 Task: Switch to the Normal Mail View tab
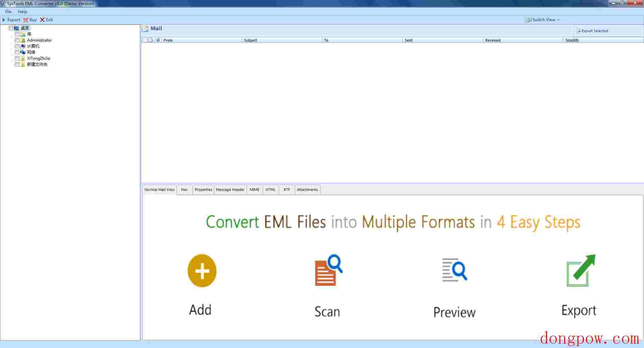[159, 190]
